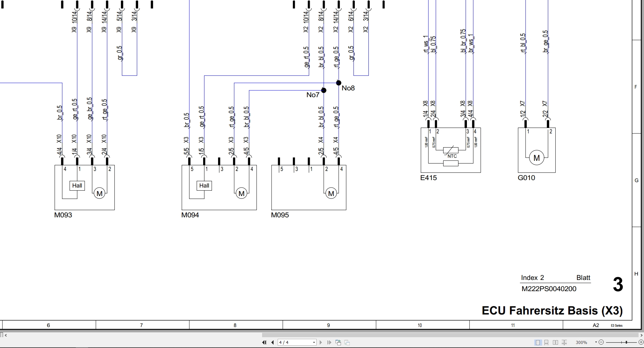Viewport: 644px width, 348px height.
Task: Click the G010 component label
Action: pyautogui.click(x=527, y=178)
